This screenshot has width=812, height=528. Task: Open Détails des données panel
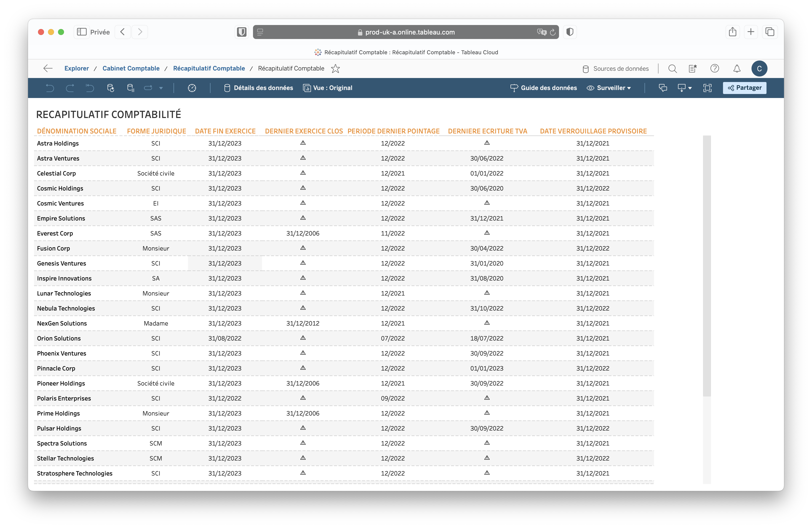coord(258,88)
